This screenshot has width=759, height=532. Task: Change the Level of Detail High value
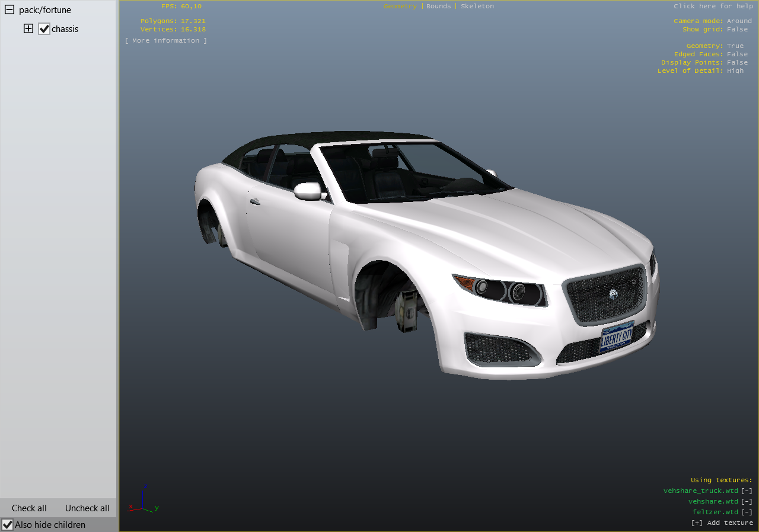735,70
